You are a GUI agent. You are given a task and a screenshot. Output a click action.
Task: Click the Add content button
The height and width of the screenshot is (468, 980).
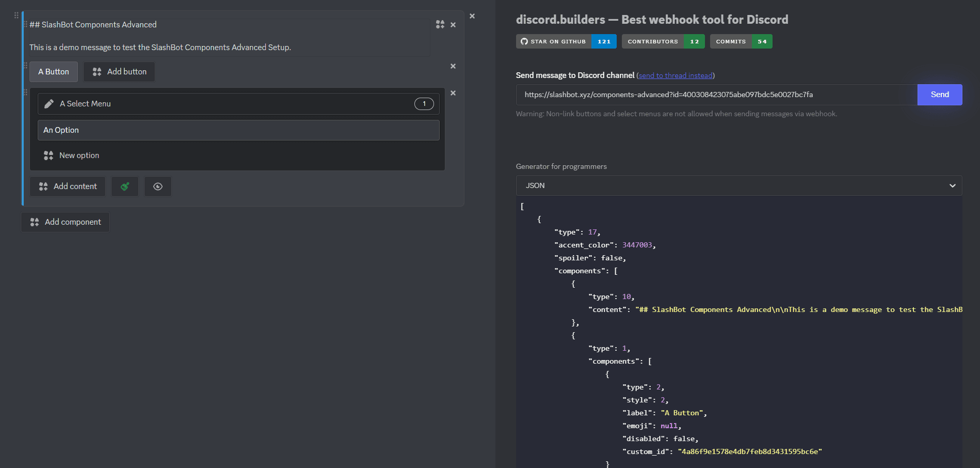(68, 186)
